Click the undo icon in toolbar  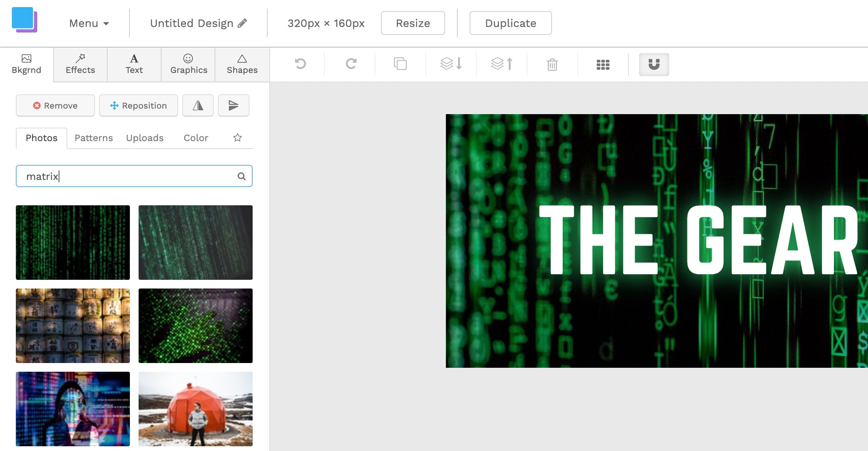tap(300, 64)
